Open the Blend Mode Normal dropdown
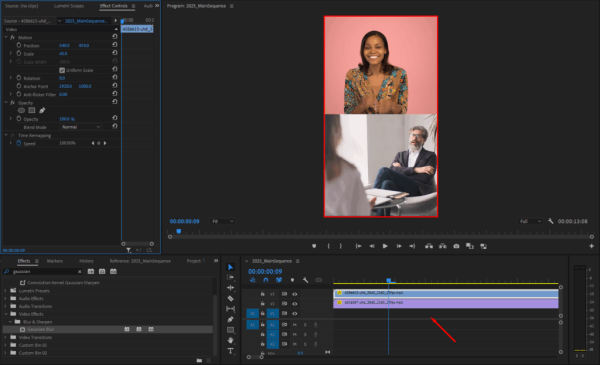600x365 pixels. (81, 127)
